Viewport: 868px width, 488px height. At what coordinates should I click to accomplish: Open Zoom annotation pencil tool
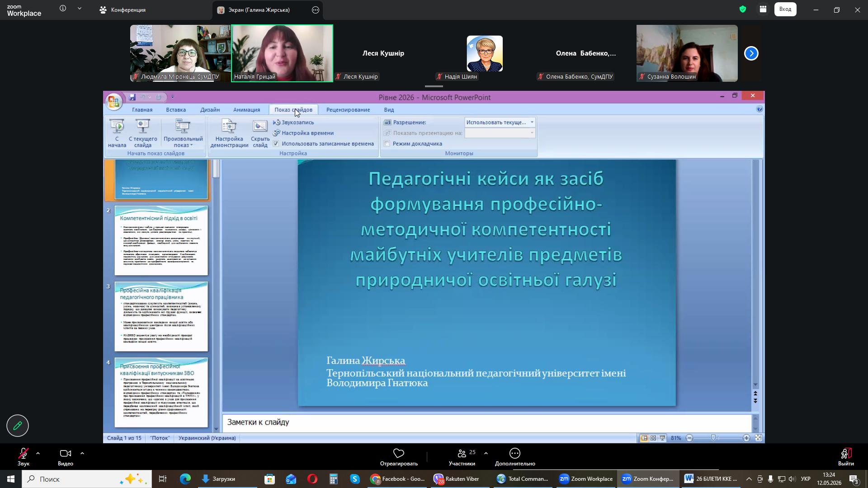[x=18, y=426]
